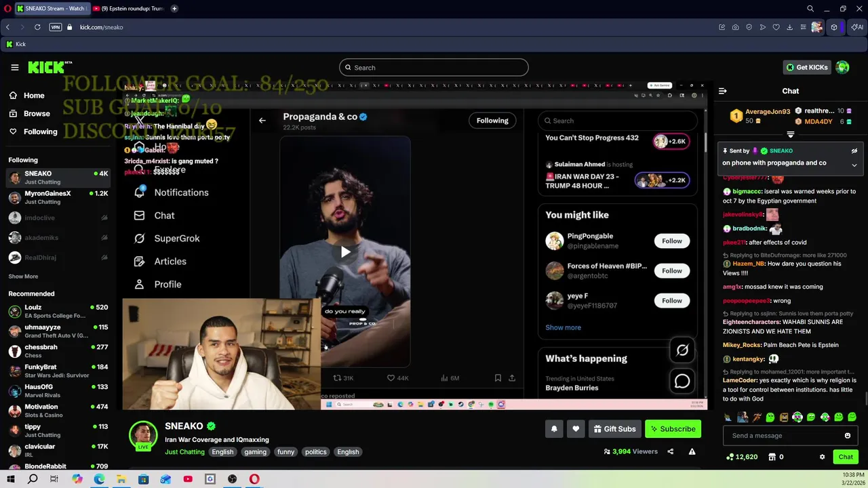Open Browse in the sidebar

pyautogui.click(x=29, y=113)
